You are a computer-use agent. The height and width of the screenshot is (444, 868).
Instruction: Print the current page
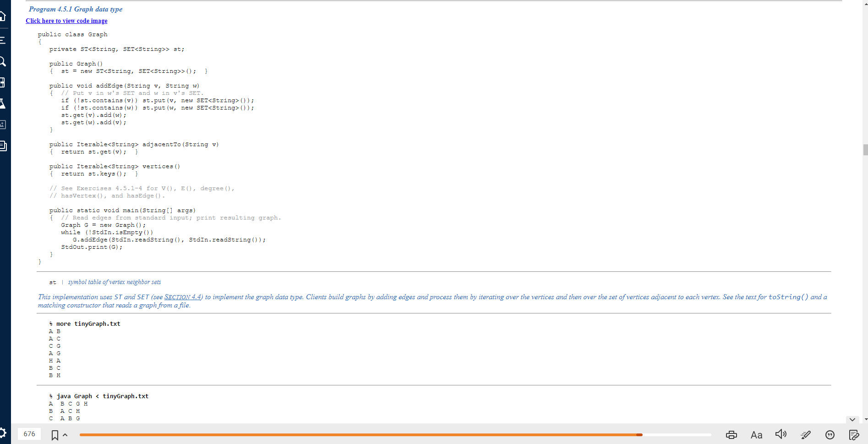(x=732, y=434)
